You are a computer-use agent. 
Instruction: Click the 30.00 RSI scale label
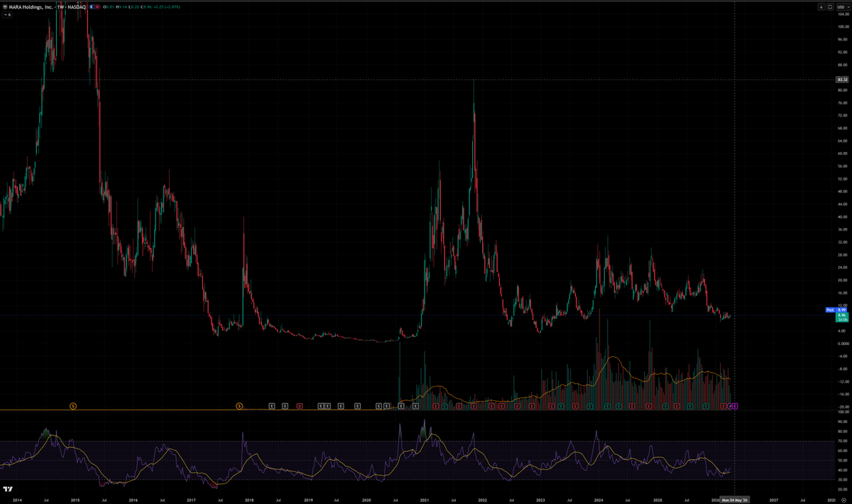coord(843,480)
